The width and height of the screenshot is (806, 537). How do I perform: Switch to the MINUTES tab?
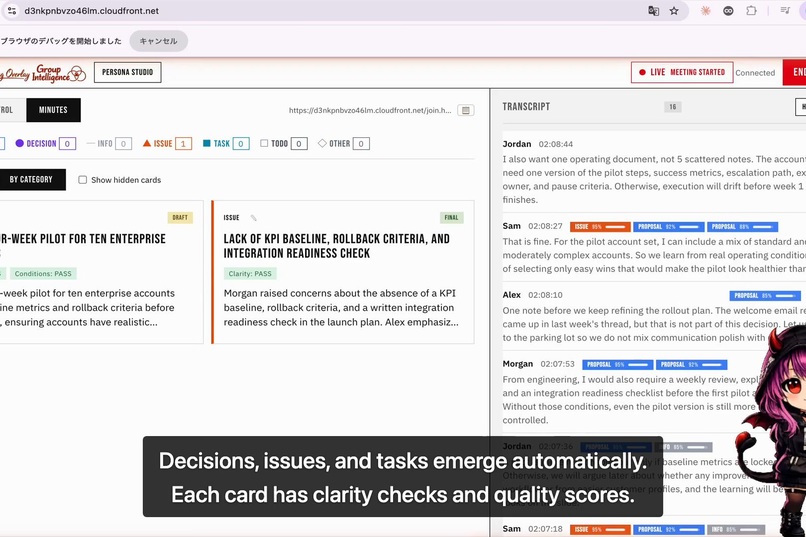click(x=53, y=110)
